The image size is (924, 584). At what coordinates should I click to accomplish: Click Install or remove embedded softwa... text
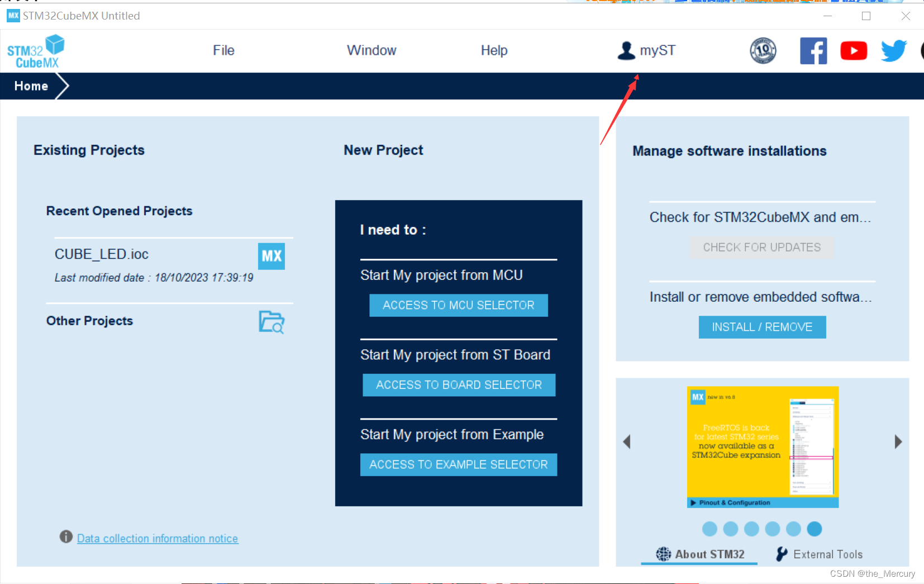760,297
